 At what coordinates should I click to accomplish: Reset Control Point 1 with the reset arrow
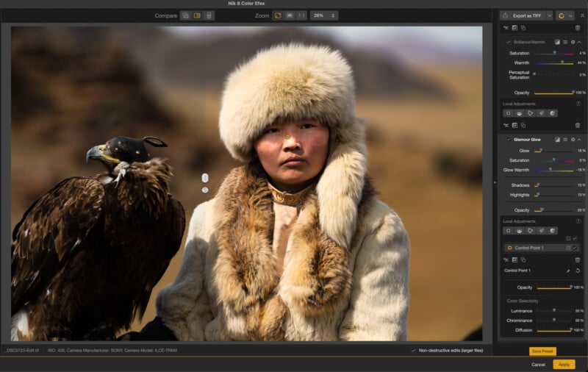(x=578, y=271)
